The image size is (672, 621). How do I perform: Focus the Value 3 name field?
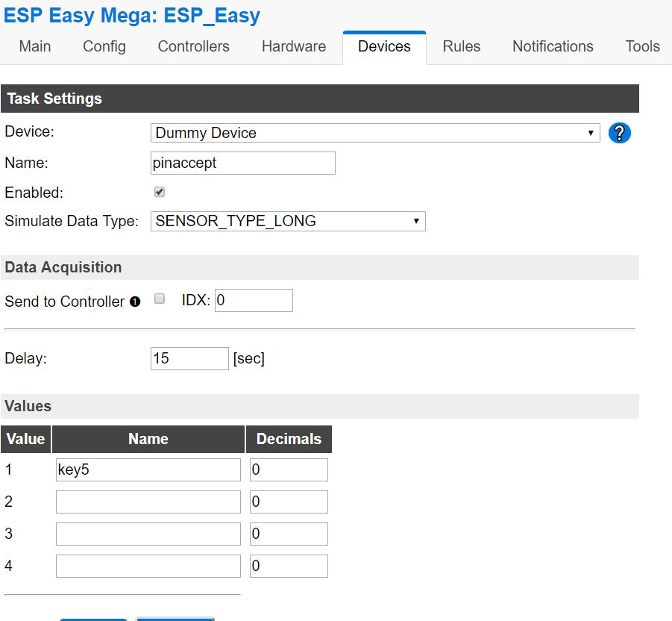tap(148, 534)
